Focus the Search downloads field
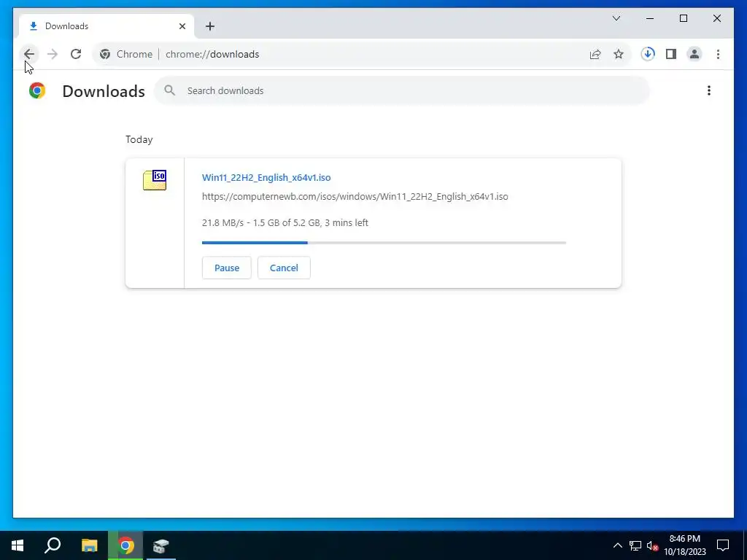Image resolution: width=747 pixels, height=560 pixels. pos(402,90)
